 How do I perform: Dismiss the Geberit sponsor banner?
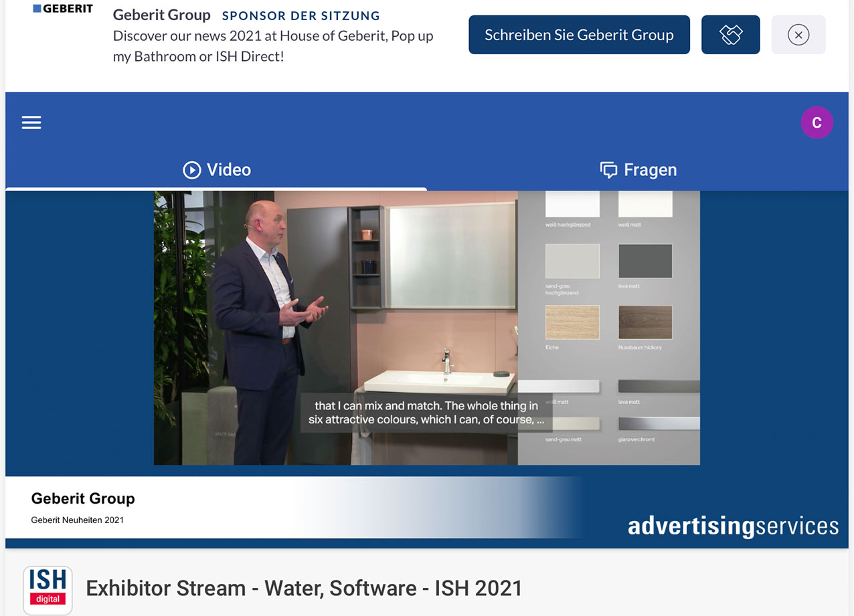(x=798, y=35)
